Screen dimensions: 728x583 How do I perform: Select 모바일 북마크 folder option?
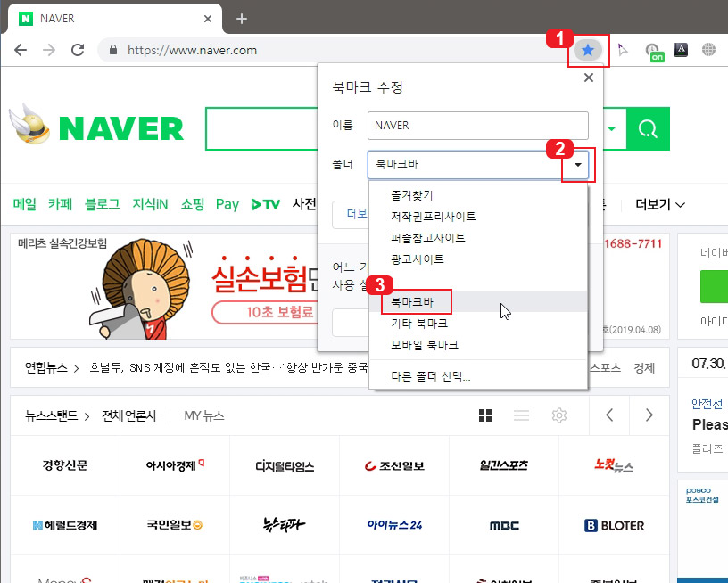[478, 345]
